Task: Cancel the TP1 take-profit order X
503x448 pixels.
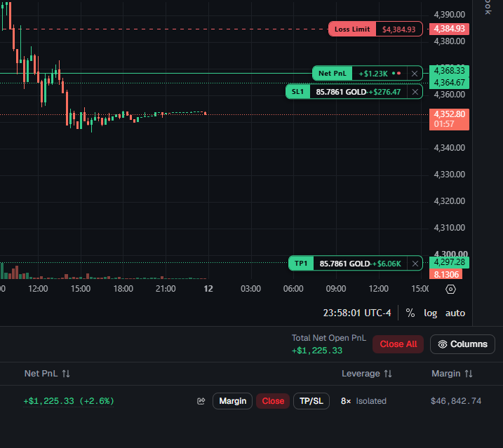Action: coord(415,264)
